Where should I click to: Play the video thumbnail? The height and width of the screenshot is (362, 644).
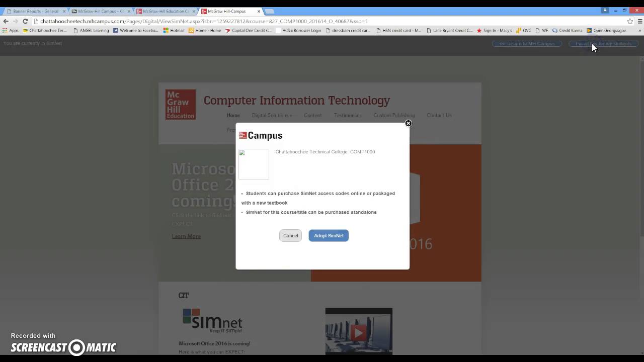point(359,332)
